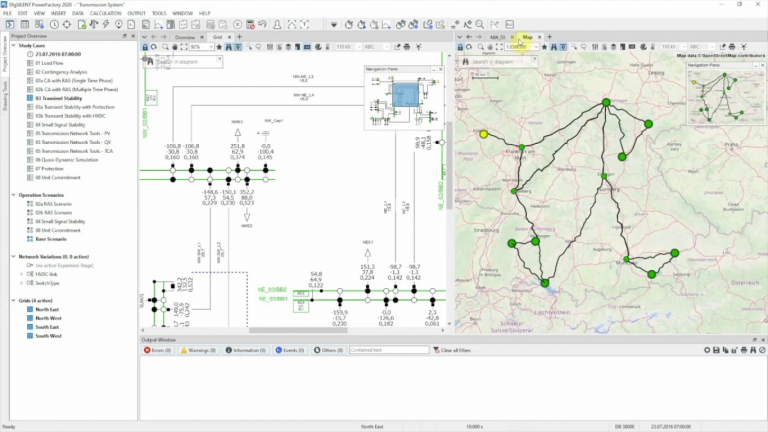Open the CALCULATION menu

105,13
